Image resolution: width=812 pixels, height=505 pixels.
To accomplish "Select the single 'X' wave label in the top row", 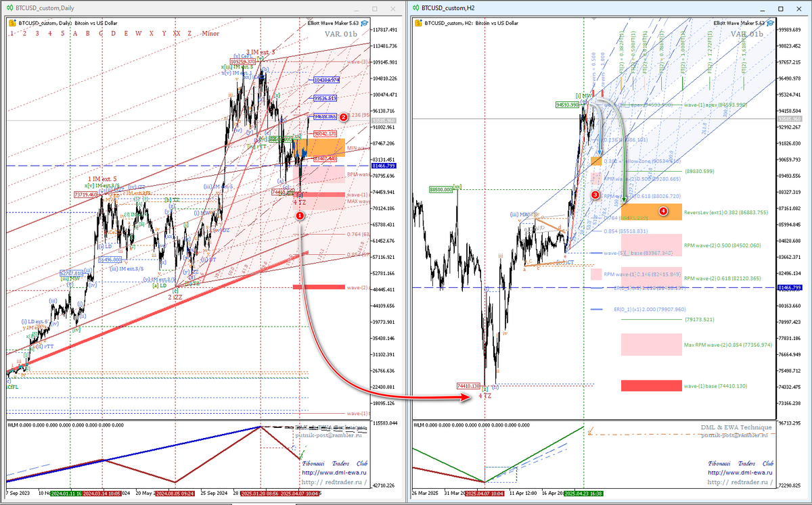I will pyautogui.click(x=152, y=33).
